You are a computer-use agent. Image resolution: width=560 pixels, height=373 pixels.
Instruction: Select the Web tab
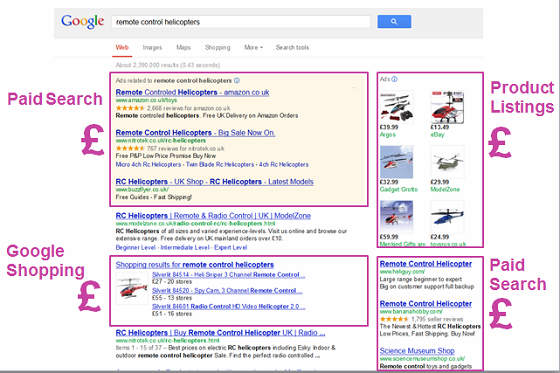click(122, 48)
